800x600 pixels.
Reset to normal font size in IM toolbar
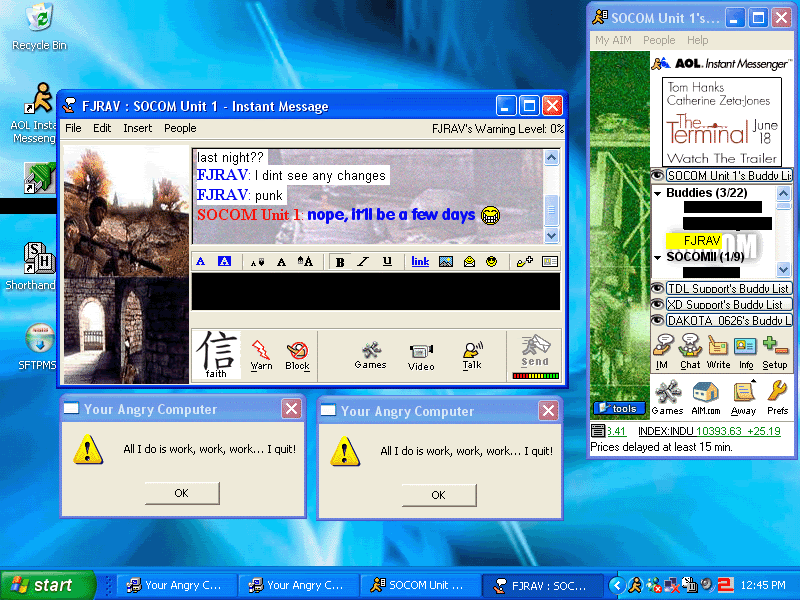point(281,262)
